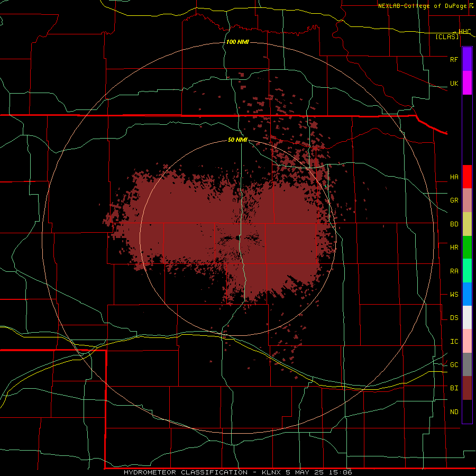Click the white DS color swatch
476x476 pixels.
(467, 317)
